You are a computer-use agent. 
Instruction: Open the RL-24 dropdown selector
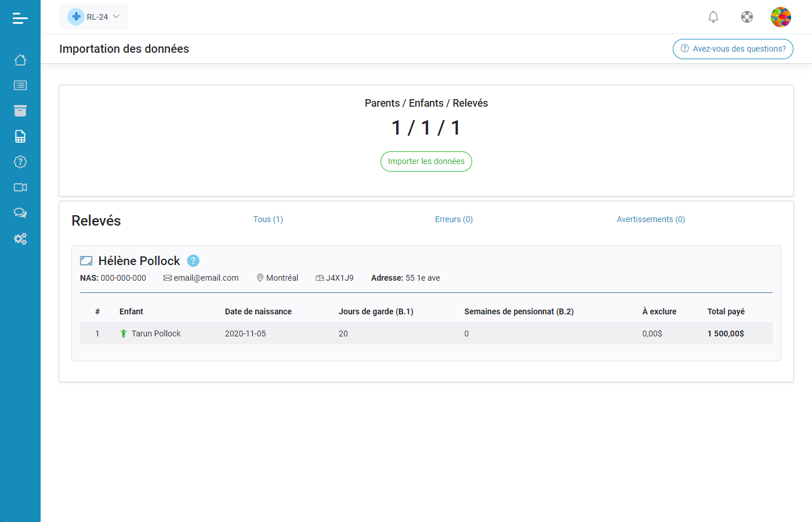click(x=93, y=17)
